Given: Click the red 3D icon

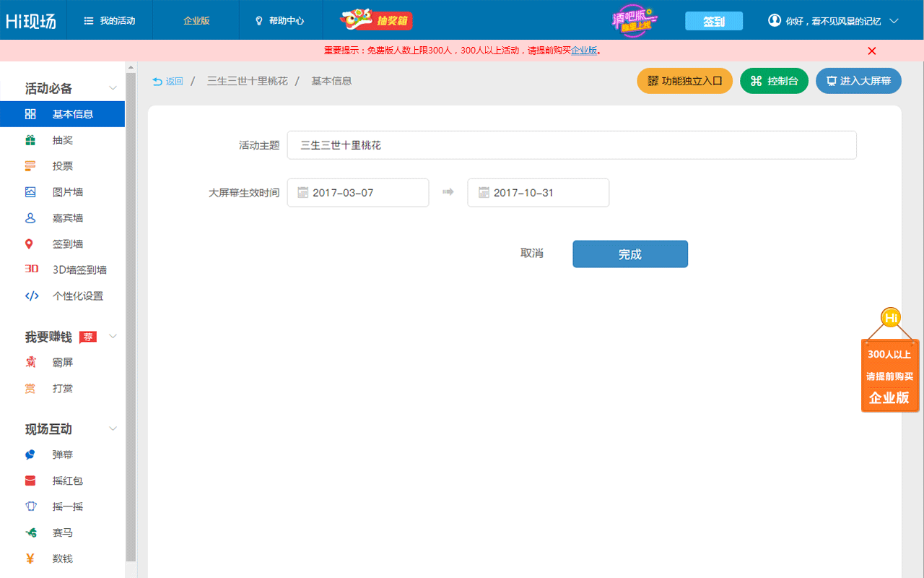Looking at the screenshot, I should [31, 269].
